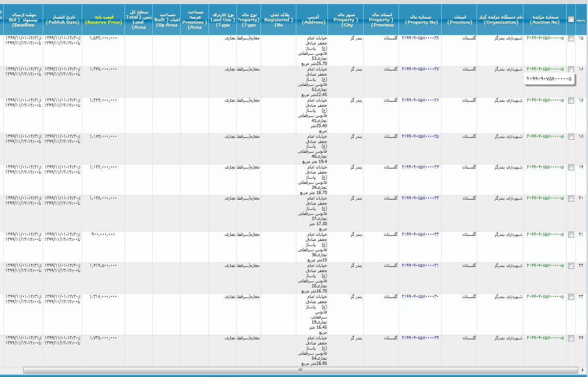
Task: Sort by the Organization column header
Action: (x=499, y=19)
